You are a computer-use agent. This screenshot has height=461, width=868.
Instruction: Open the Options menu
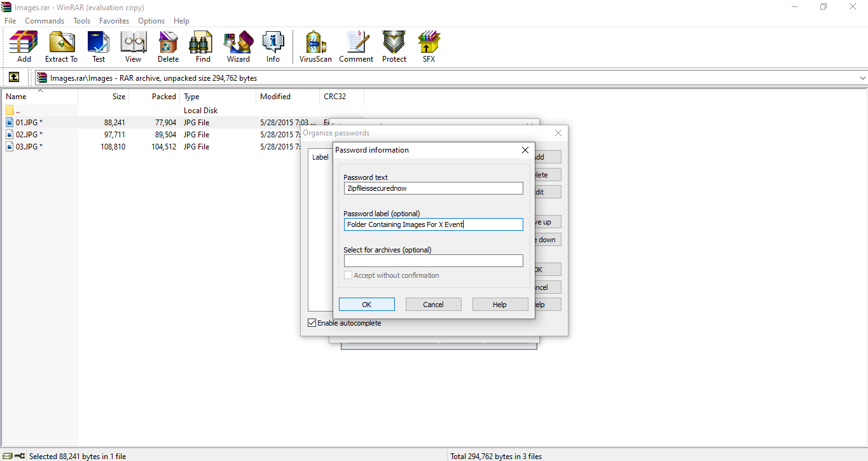[151, 21]
